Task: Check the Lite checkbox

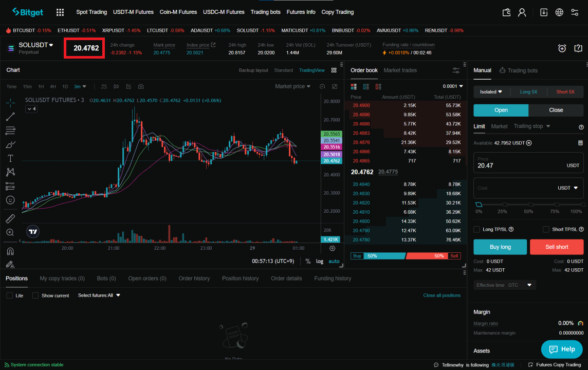Action: (x=10, y=295)
